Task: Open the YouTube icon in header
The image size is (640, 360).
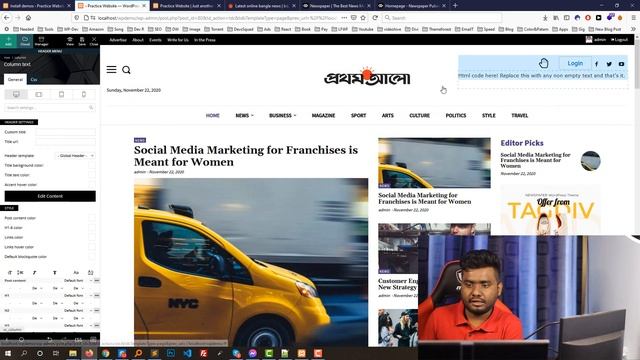Action: tap(621, 64)
